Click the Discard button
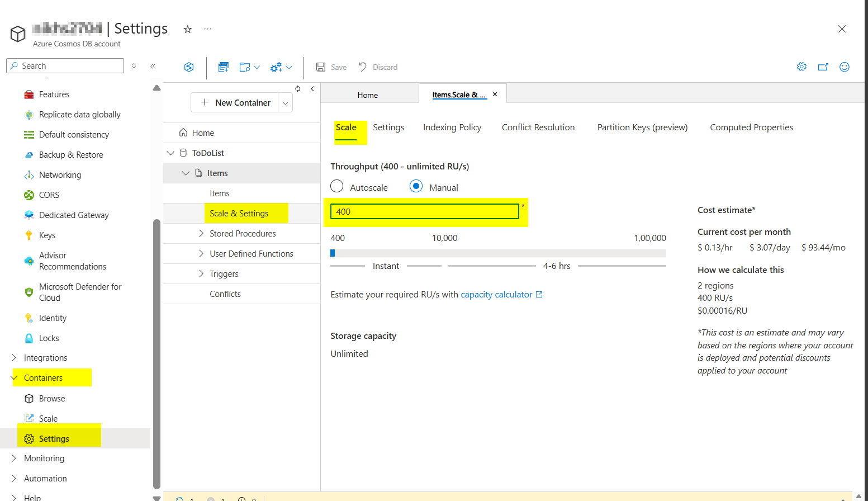This screenshot has width=868, height=501. [378, 67]
